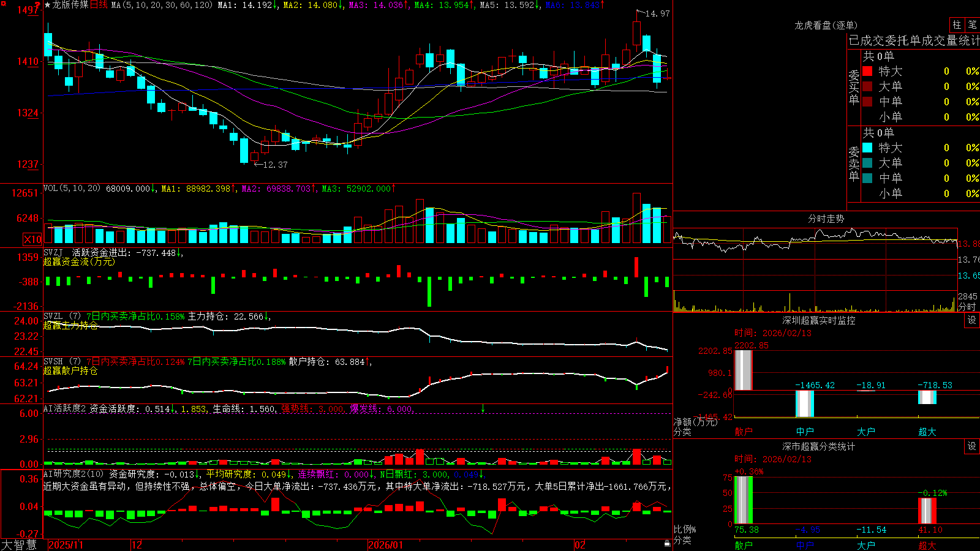980x551 pixels.
Task: Click the 爆发线: 6.000 label
Action: tap(381, 408)
